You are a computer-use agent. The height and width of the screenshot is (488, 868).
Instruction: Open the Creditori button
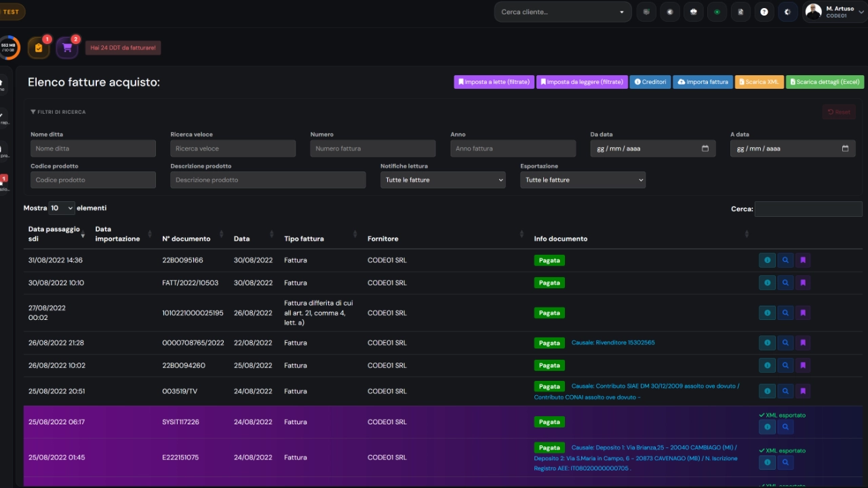click(x=650, y=82)
